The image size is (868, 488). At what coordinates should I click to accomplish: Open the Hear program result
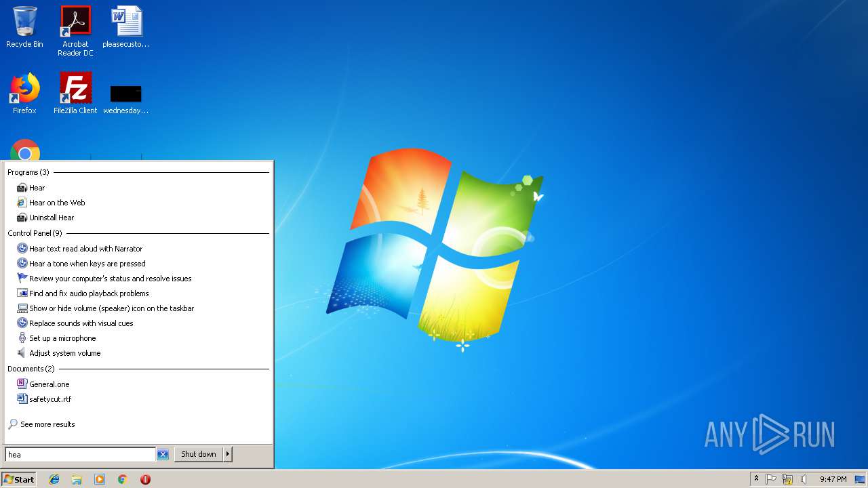[37, 188]
